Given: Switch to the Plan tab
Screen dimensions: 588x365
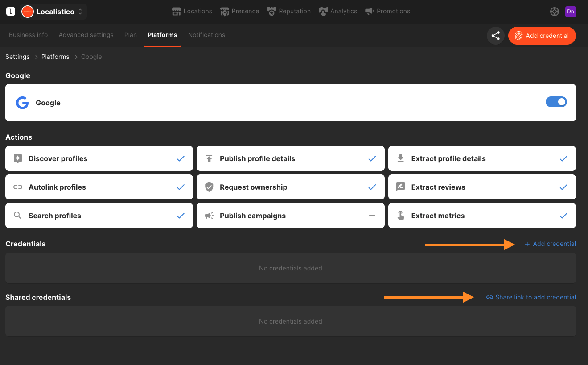Looking at the screenshot, I should point(131,35).
